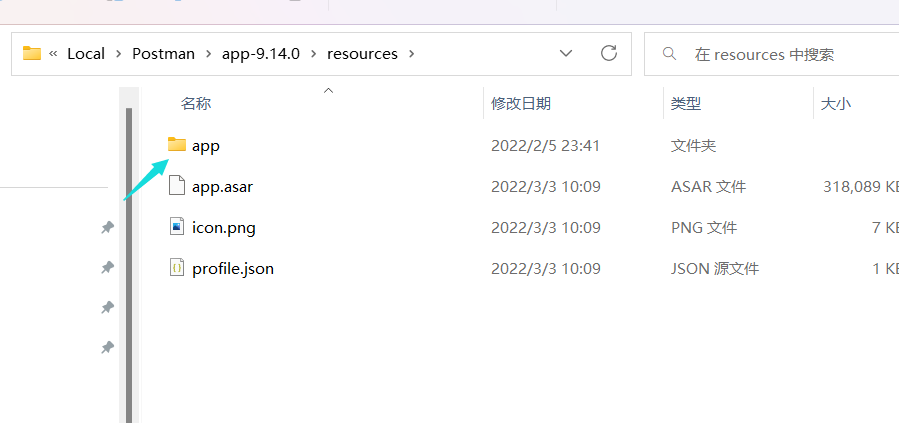The image size is (899, 423).
Task: Click the app.asar file icon
Action: pos(177,186)
